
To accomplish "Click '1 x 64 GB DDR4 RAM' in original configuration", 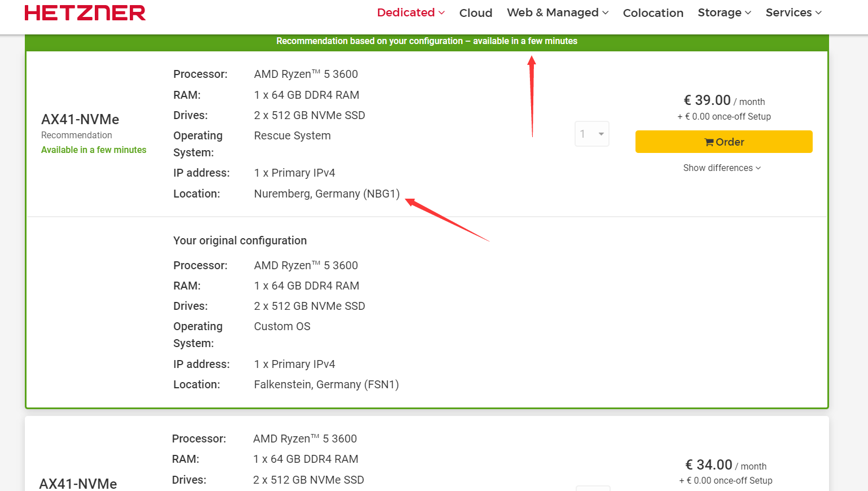I will click(306, 286).
